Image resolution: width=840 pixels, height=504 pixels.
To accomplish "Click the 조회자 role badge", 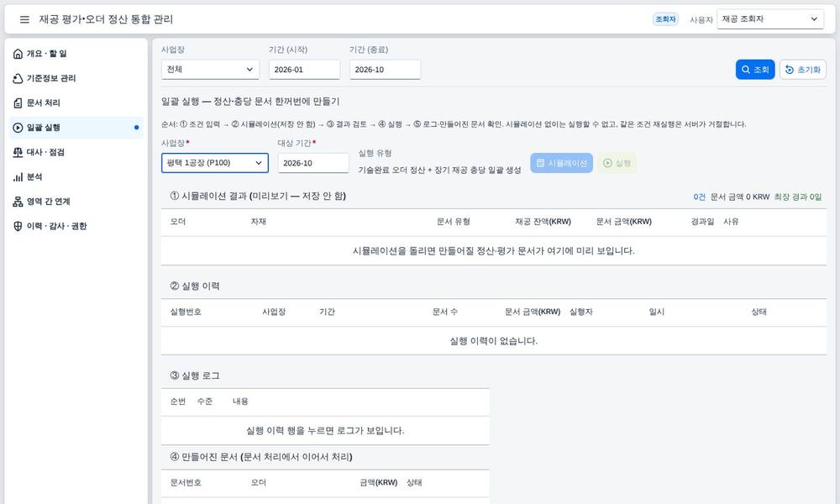I will pos(666,19).
